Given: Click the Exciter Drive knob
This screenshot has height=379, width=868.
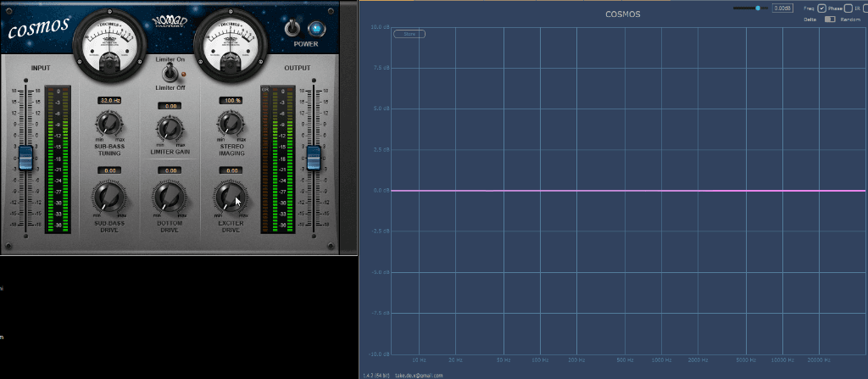Looking at the screenshot, I should (230, 196).
